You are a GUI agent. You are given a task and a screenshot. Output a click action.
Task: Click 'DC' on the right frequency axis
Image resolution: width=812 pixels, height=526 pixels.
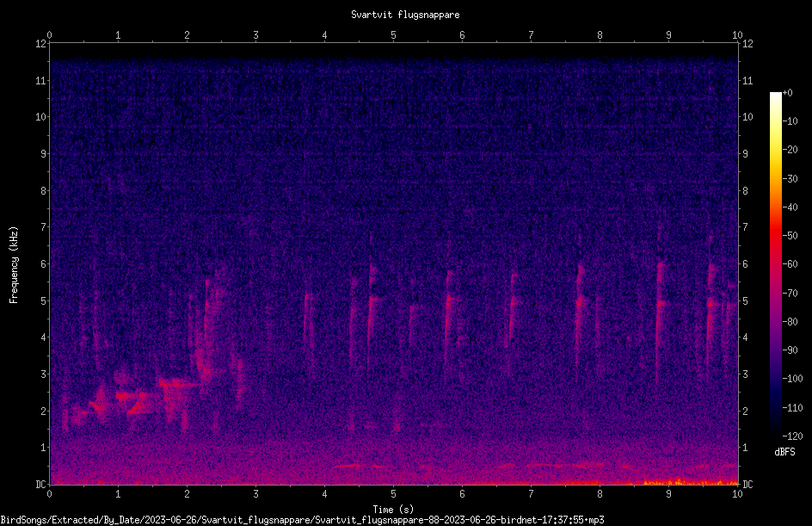coord(747,485)
